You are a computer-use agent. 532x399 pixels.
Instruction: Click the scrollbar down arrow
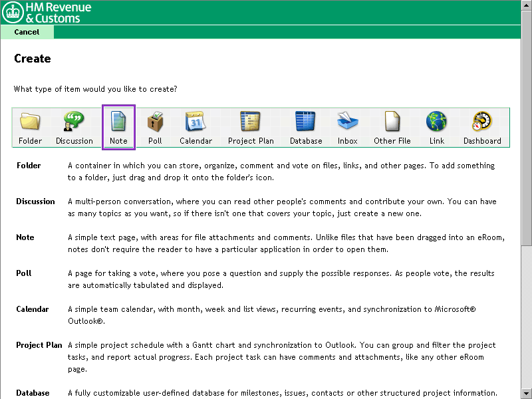pyautogui.click(x=527, y=393)
